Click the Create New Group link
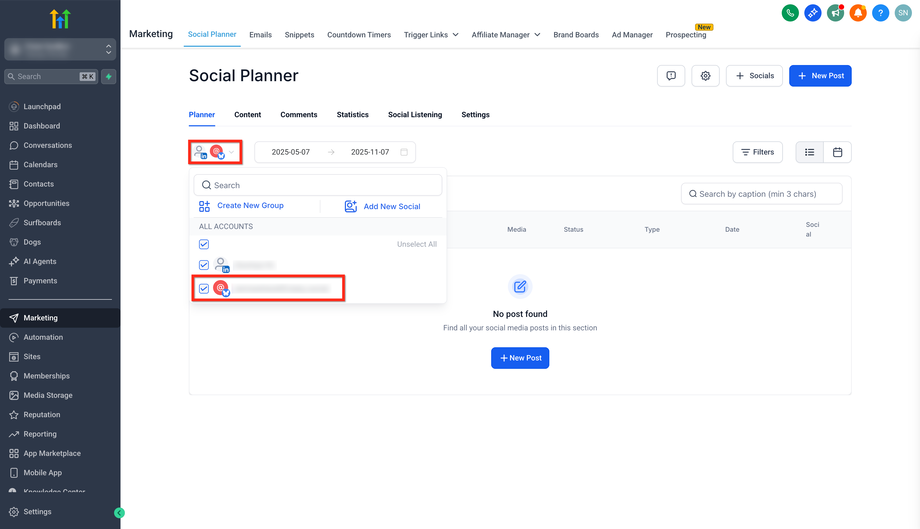The image size is (920, 529). pos(250,206)
